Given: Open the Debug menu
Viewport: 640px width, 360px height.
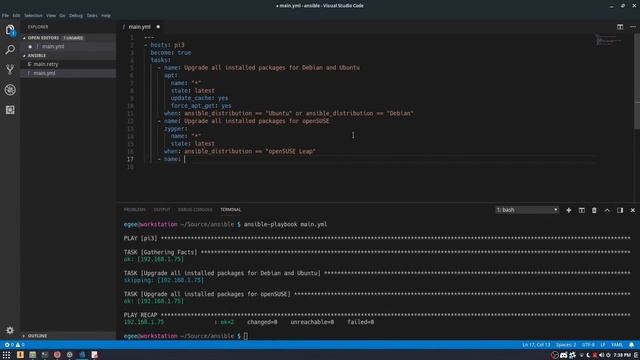Looking at the screenshot, I should [76, 16].
